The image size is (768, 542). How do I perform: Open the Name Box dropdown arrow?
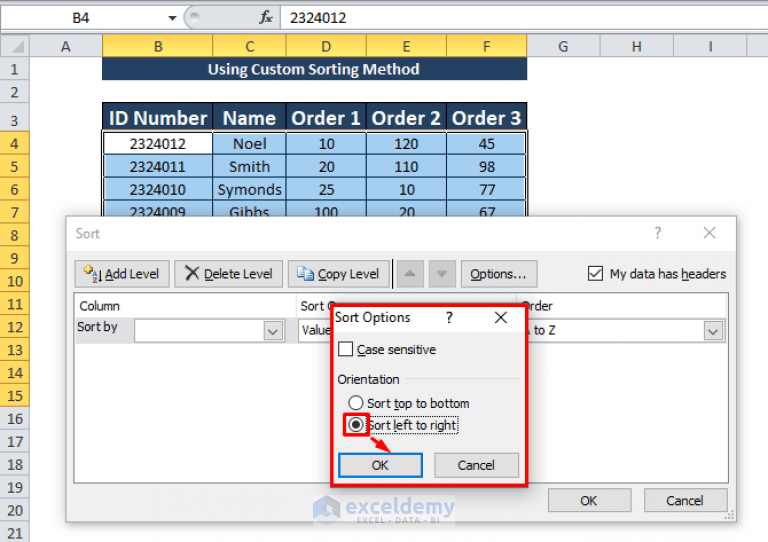point(172,18)
